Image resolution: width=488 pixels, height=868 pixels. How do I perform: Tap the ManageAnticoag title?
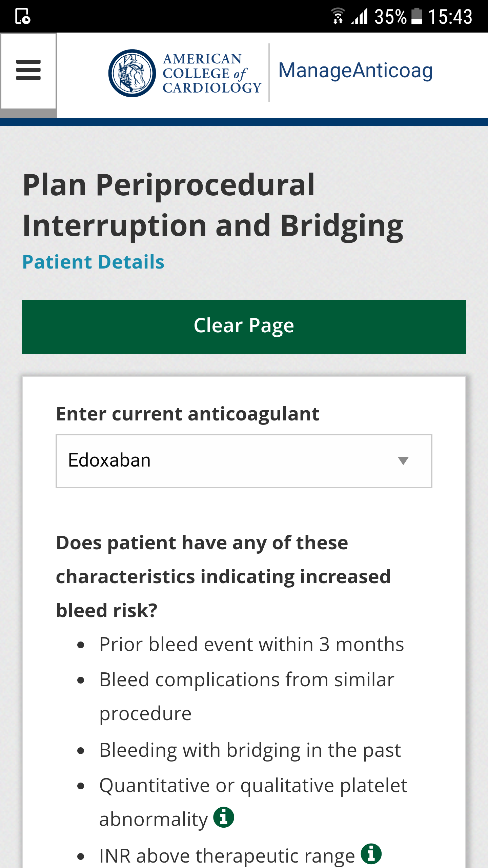click(355, 71)
